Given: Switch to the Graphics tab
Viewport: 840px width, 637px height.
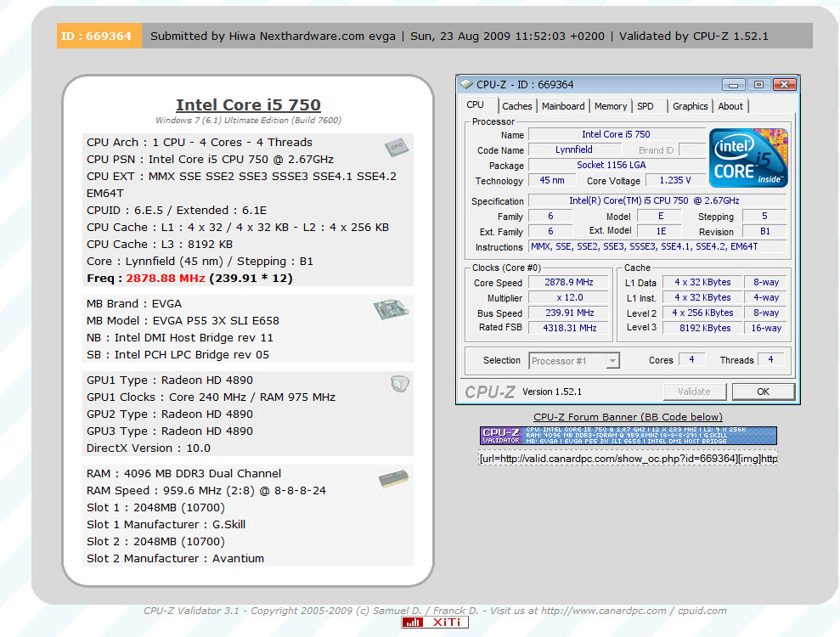Looking at the screenshot, I should point(690,106).
